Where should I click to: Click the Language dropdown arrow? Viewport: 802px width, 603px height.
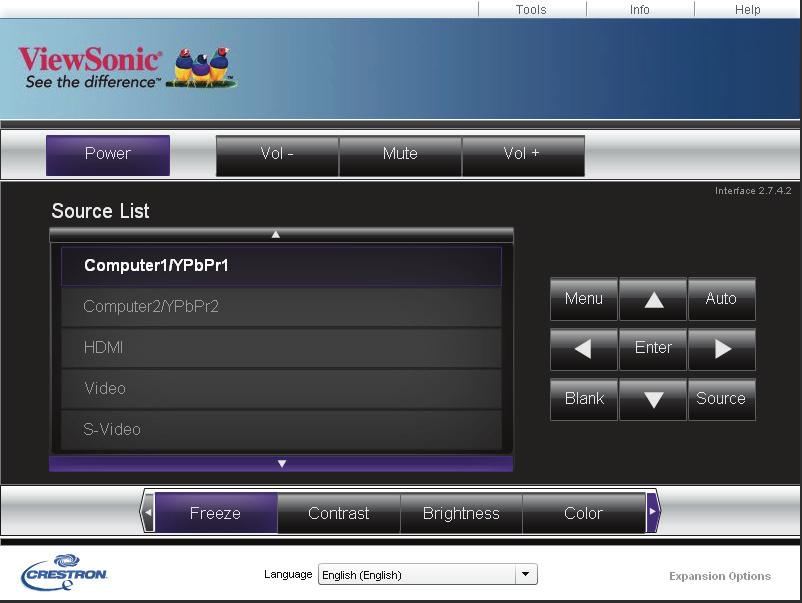pyautogui.click(x=526, y=574)
